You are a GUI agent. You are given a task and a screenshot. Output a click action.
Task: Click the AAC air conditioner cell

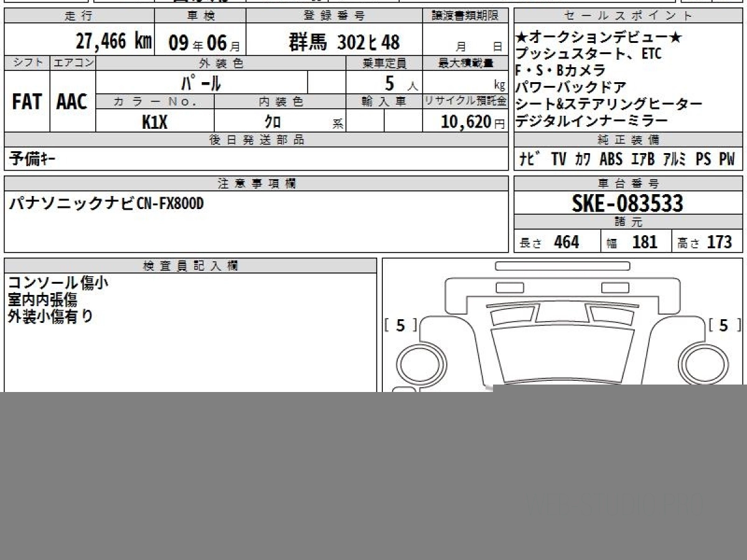(72, 101)
